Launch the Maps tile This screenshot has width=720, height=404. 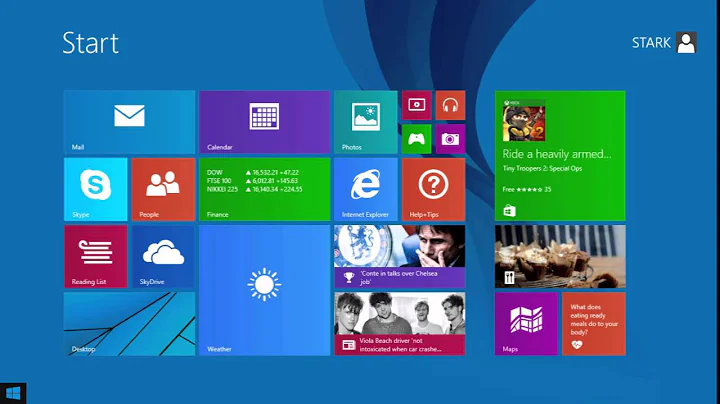(x=527, y=324)
